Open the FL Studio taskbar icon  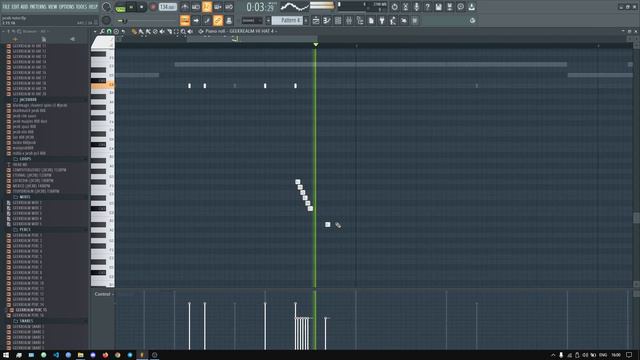coord(142,355)
